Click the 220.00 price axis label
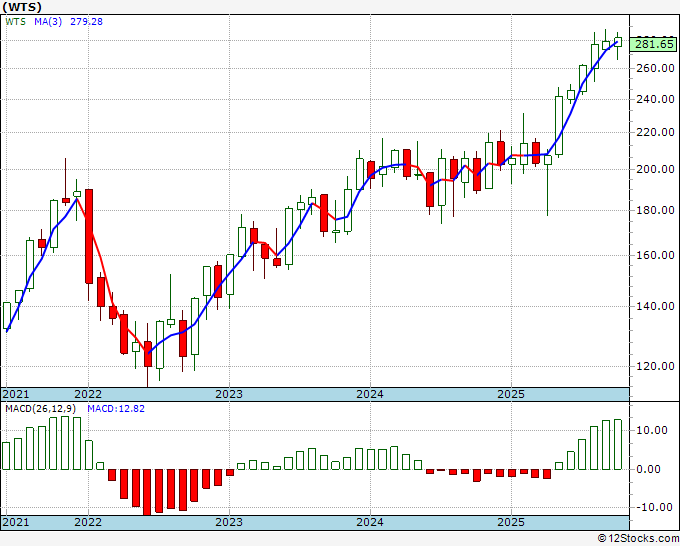 [x=655, y=132]
